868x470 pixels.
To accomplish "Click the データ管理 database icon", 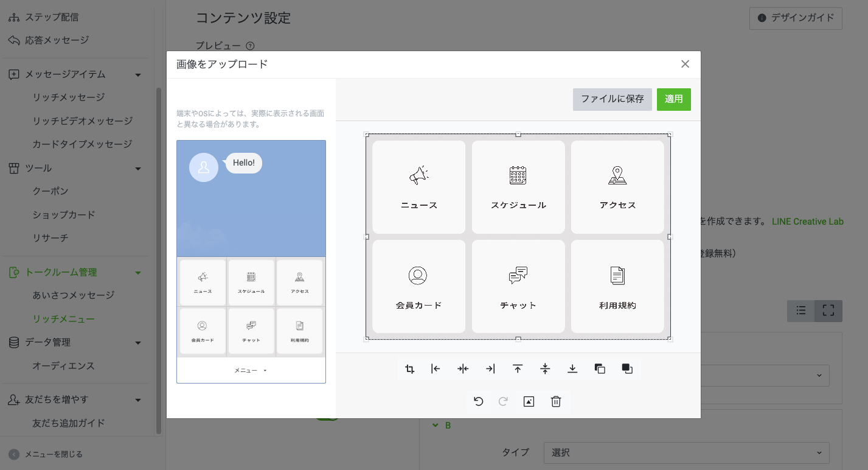I will pos(13,342).
